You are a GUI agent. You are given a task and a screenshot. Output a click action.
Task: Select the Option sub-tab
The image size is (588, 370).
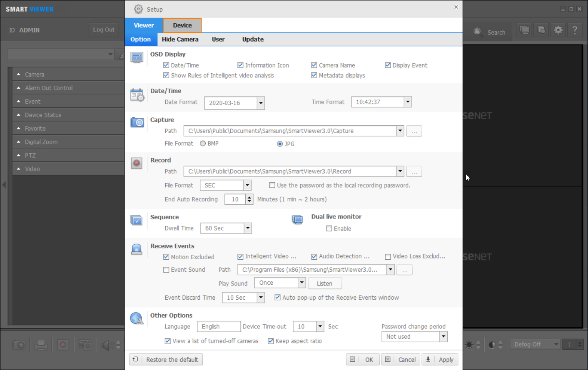point(141,39)
